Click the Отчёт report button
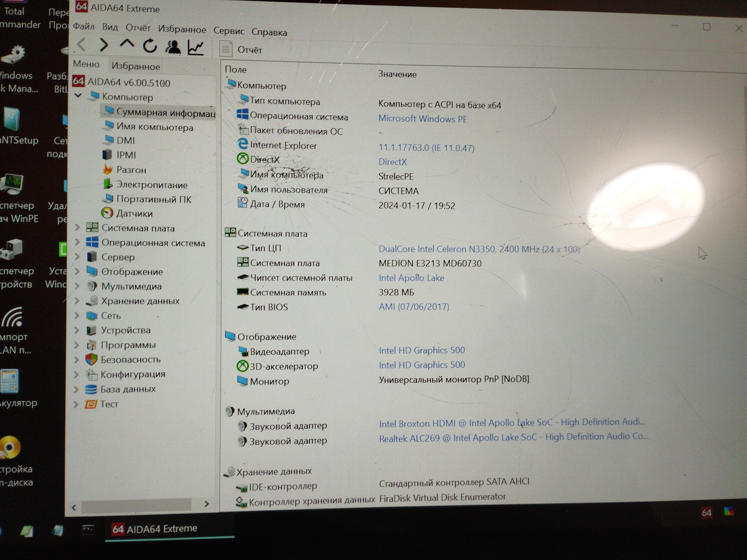Screen dimensions: 747x560 pos(241,49)
